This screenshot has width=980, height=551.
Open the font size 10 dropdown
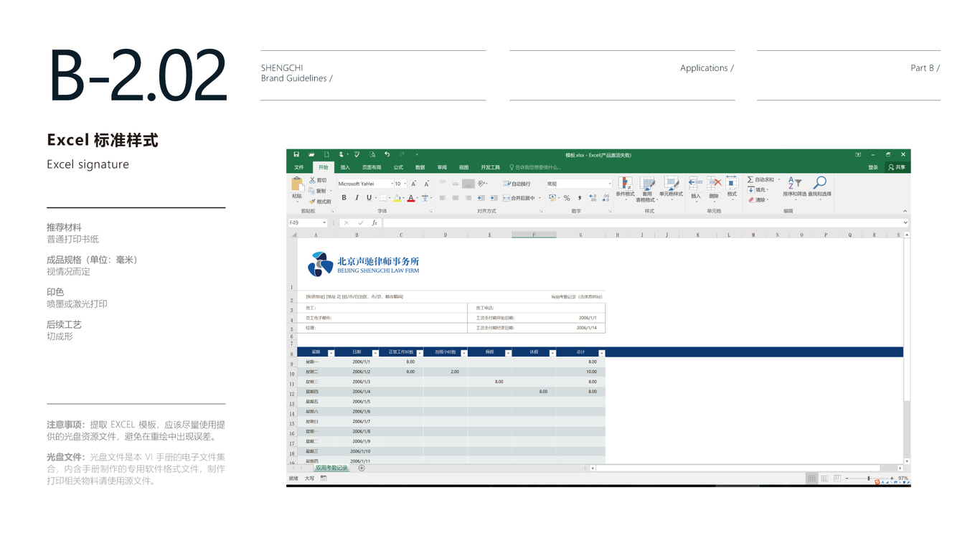coord(405,184)
